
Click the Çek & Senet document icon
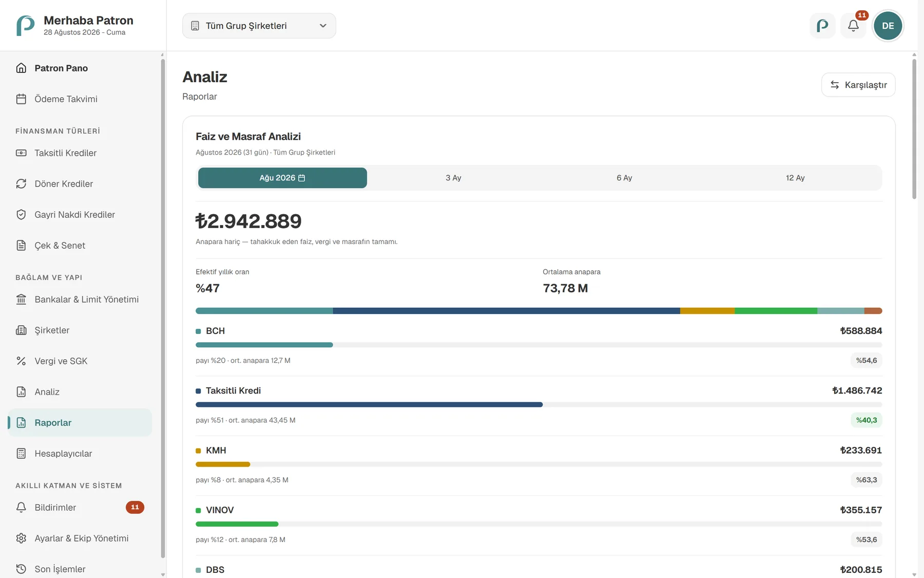(x=21, y=246)
